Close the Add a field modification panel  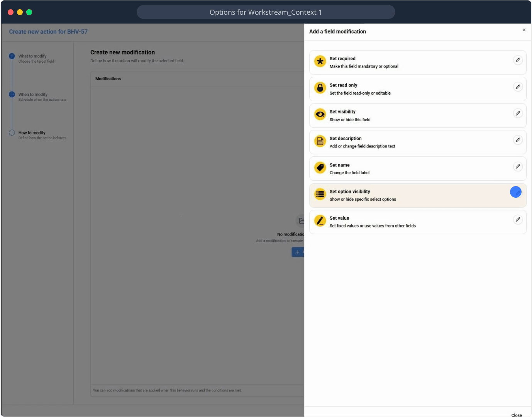click(x=524, y=30)
